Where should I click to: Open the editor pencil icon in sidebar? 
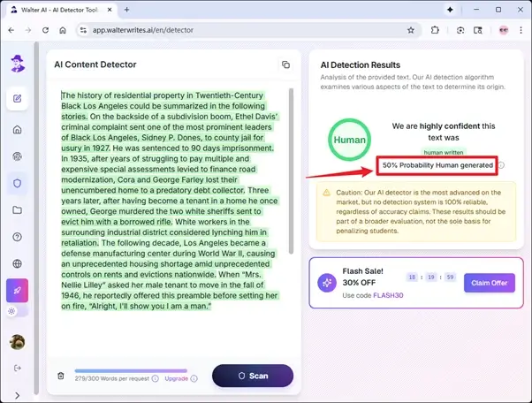[x=18, y=98]
